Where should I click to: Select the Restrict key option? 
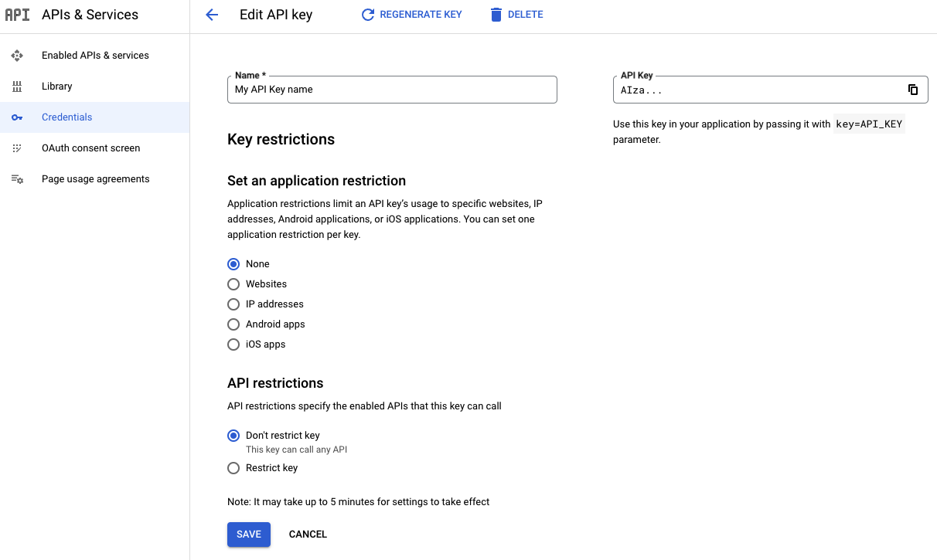(x=233, y=468)
